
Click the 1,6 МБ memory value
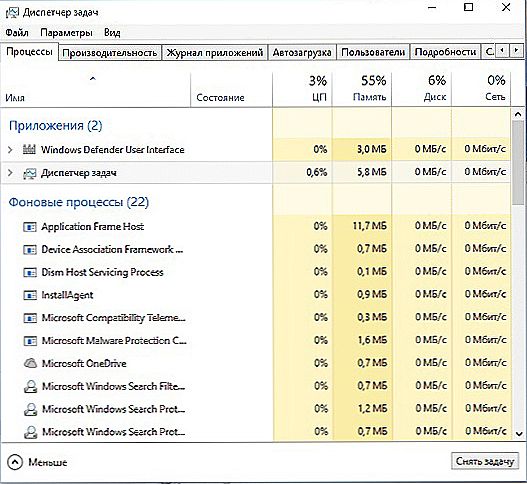pyautogui.click(x=372, y=340)
